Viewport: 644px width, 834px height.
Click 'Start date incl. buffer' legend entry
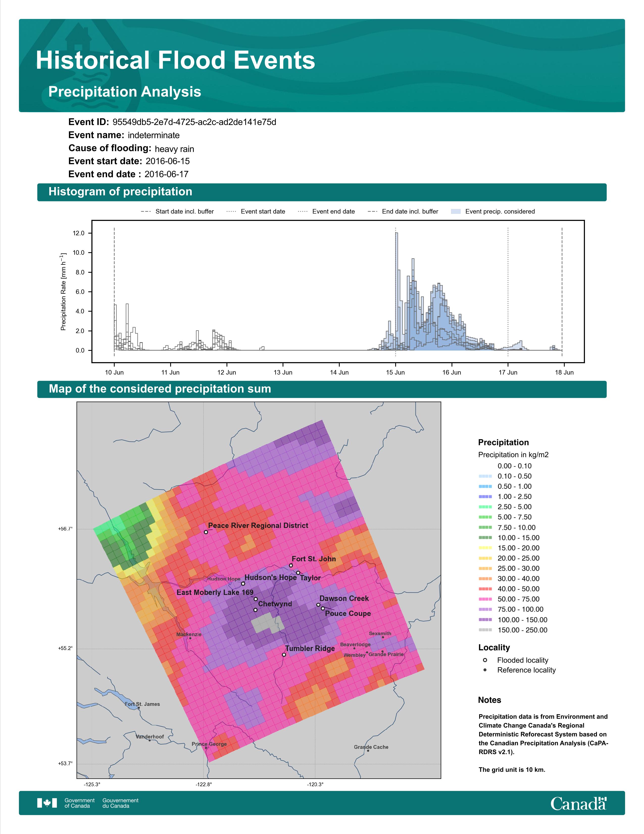(x=177, y=212)
